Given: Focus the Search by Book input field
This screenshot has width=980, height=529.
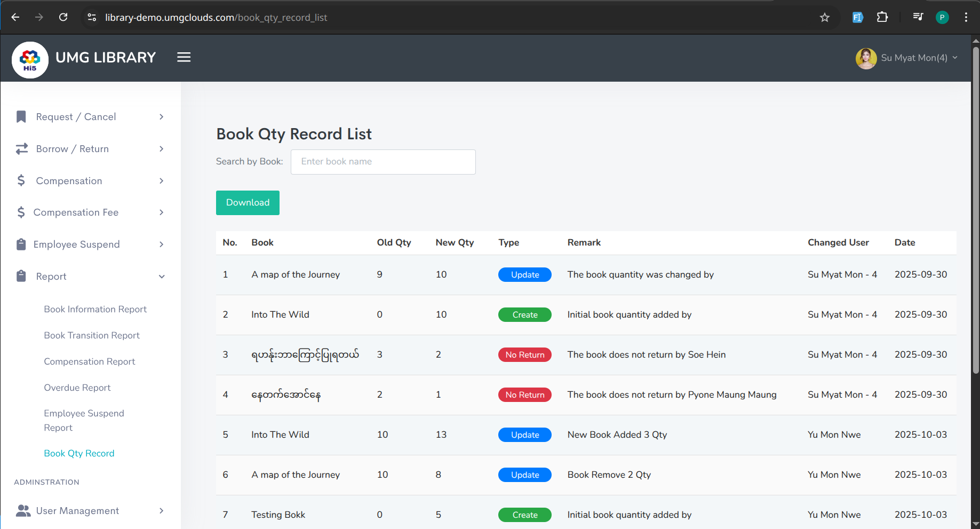Looking at the screenshot, I should tap(383, 162).
